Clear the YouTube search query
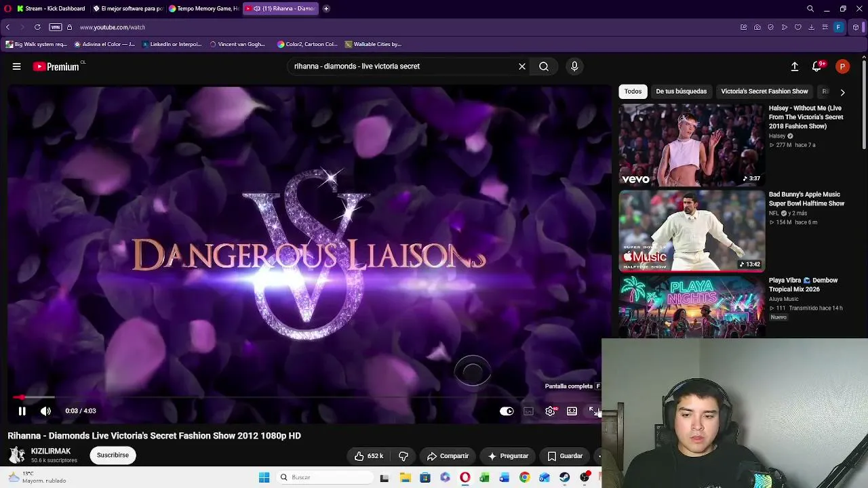The height and width of the screenshot is (488, 868). (x=522, y=66)
